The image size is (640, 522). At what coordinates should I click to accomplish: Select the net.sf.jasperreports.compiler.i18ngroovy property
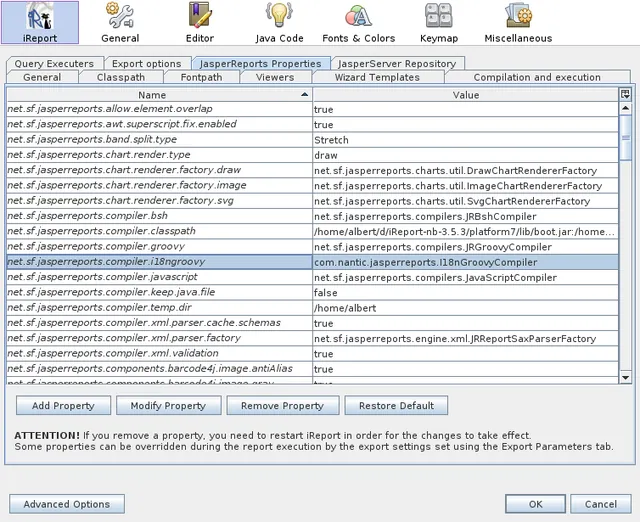pyautogui.click(x=160, y=262)
